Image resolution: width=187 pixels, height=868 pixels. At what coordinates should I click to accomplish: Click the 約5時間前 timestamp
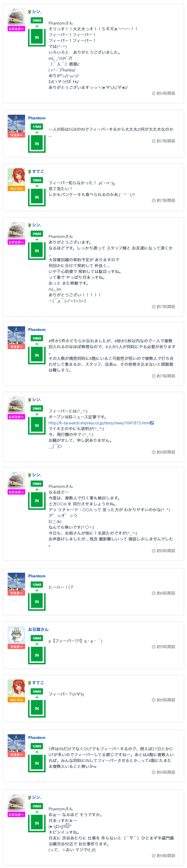tap(166, 93)
